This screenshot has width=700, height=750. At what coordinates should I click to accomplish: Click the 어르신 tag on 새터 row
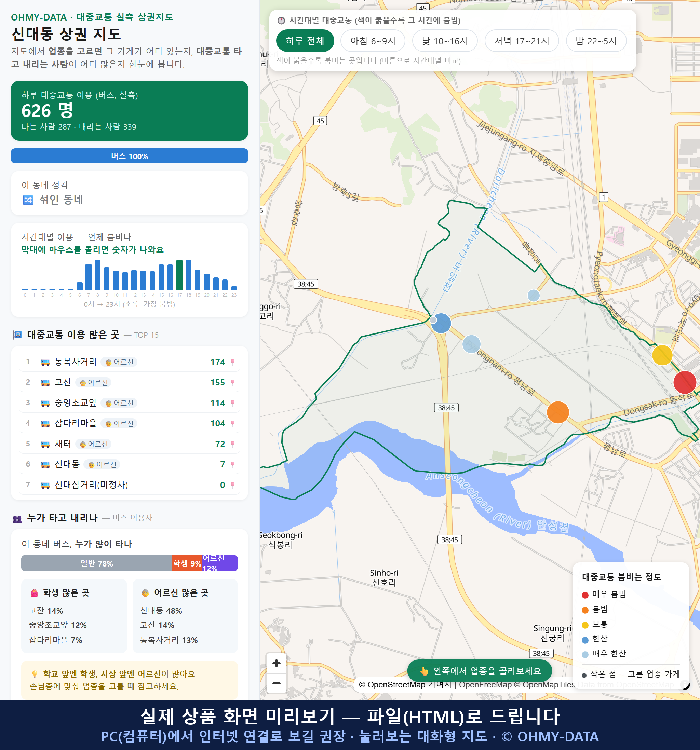94,444
